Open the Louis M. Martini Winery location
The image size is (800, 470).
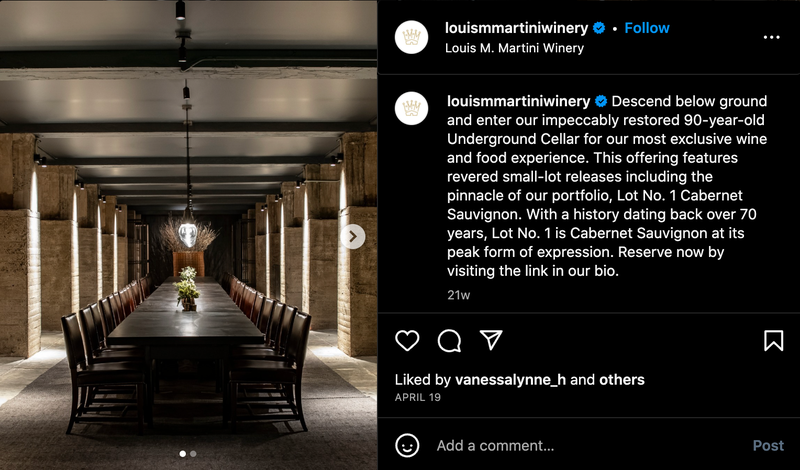coord(514,48)
